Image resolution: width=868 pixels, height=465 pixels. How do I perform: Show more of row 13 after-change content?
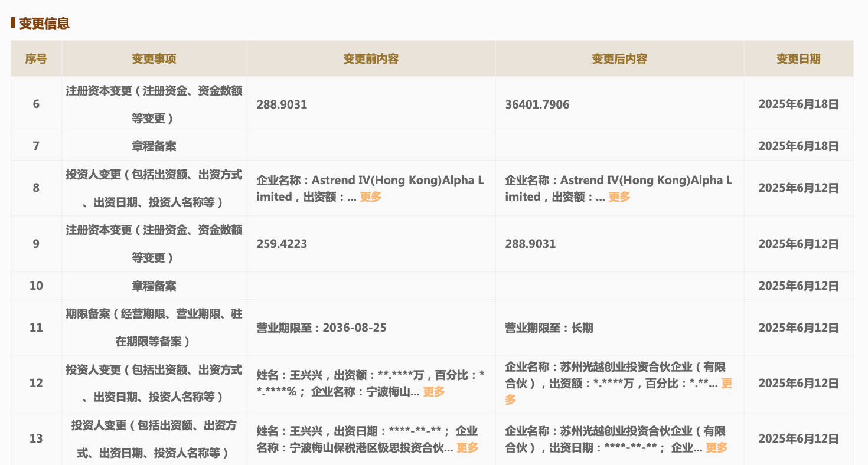pyautogui.click(x=716, y=448)
